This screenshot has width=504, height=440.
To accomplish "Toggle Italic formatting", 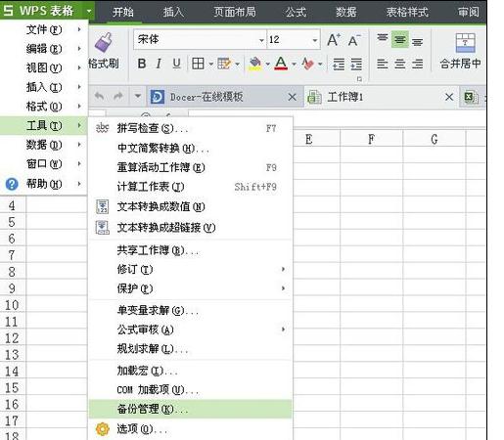I will pos(159,64).
